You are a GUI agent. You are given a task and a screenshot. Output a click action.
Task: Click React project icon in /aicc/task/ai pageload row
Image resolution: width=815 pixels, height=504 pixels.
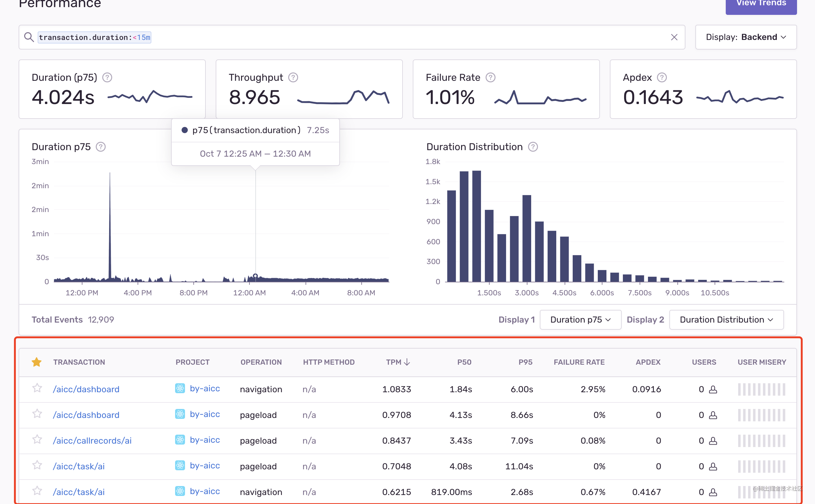(180, 465)
